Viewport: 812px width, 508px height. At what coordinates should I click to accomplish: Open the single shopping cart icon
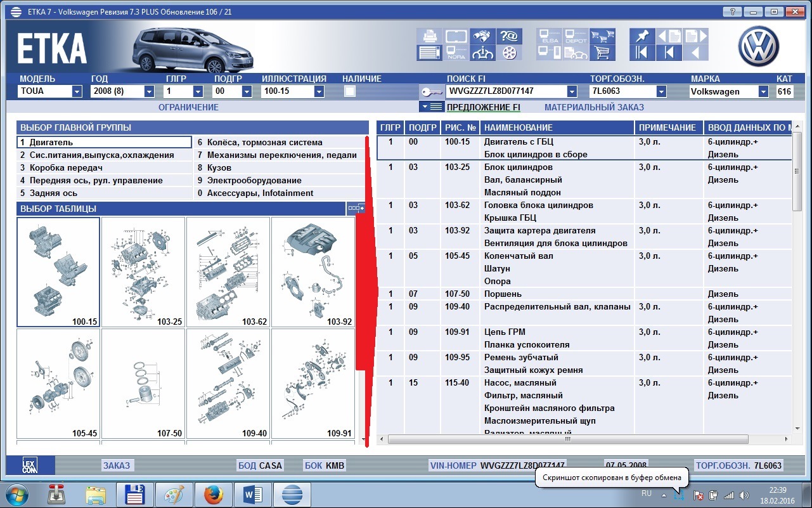[x=602, y=53]
